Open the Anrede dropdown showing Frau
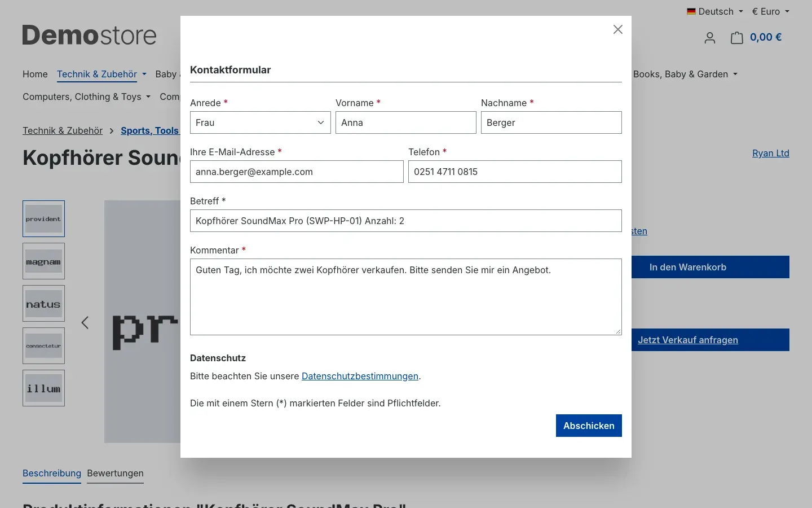The height and width of the screenshot is (508, 812). 261,122
